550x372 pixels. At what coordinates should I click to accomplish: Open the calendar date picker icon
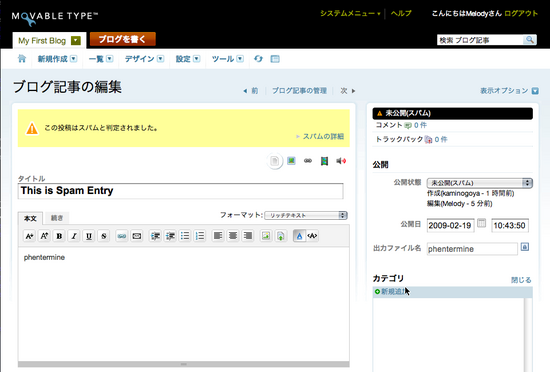click(x=482, y=223)
